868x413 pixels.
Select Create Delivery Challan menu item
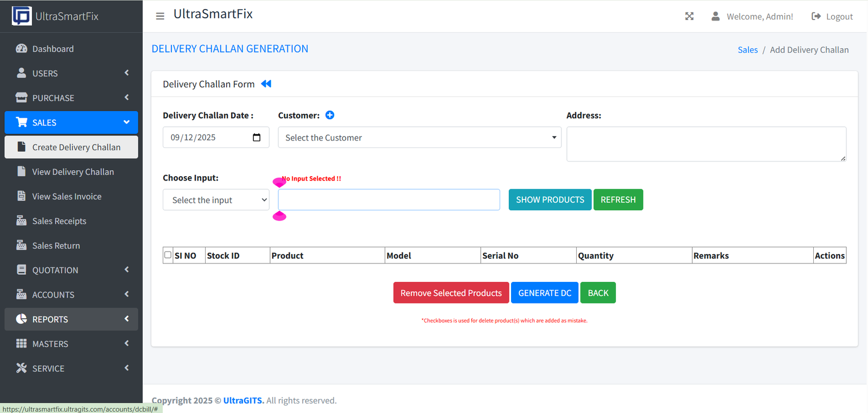71,147
